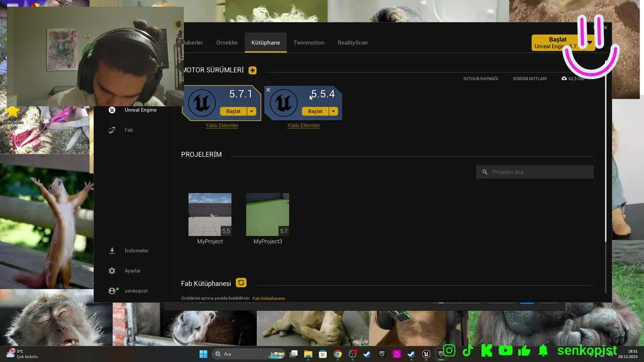Open Unreal Engine section in sidebar
644x362 pixels.
click(x=133, y=110)
